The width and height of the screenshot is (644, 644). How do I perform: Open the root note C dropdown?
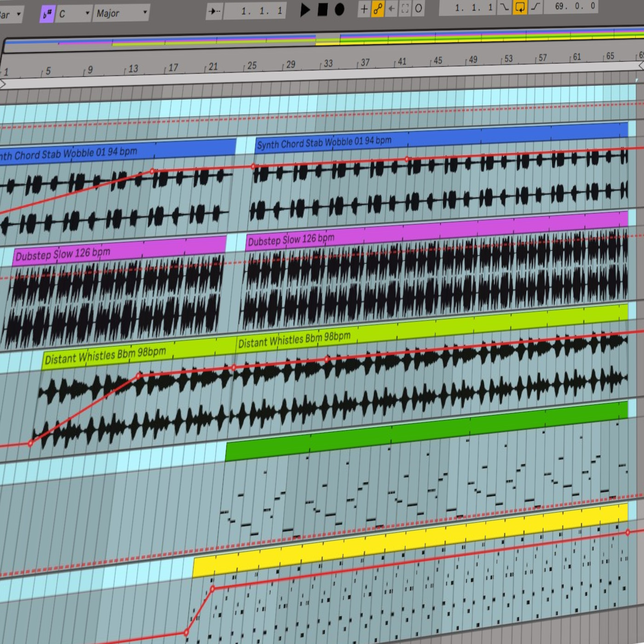74,14
